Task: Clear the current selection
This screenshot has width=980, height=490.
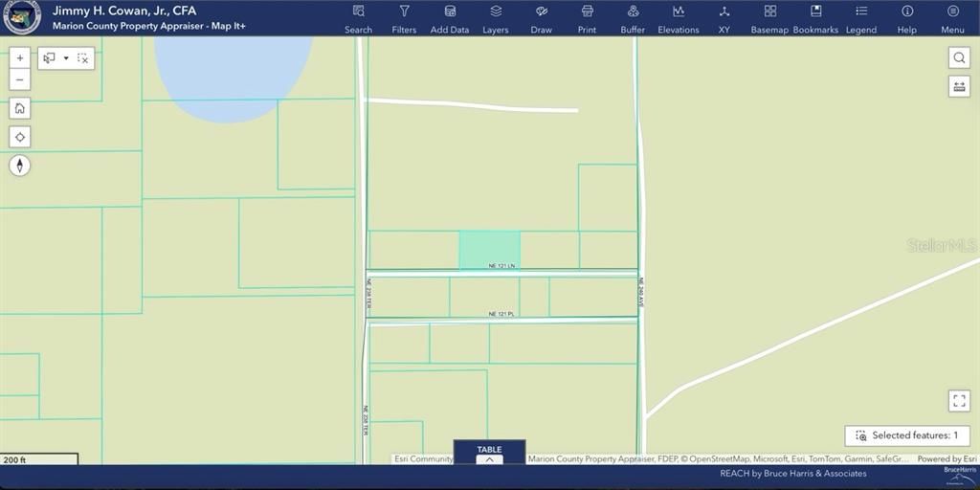Action: [x=83, y=58]
